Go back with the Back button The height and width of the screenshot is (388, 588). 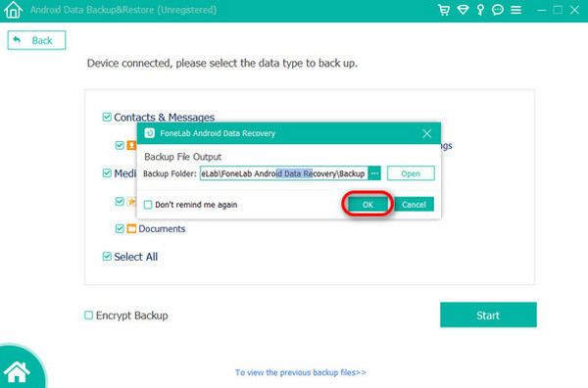pyautogui.click(x=37, y=40)
